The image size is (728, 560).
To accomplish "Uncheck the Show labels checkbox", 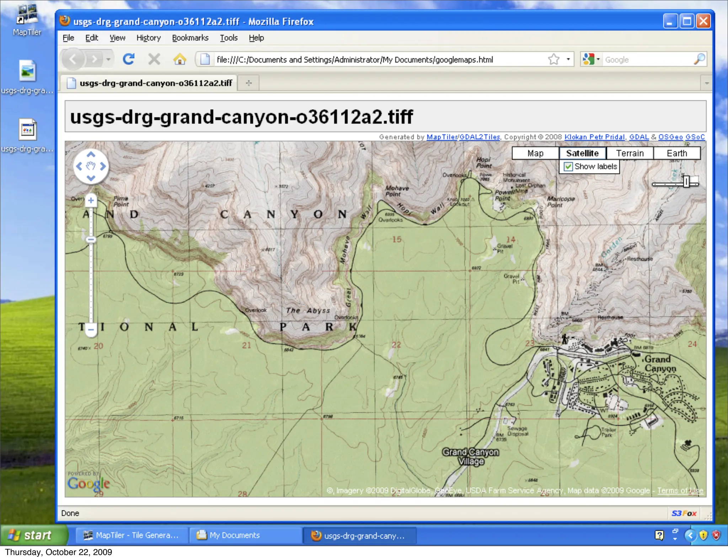I will click(x=568, y=167).
